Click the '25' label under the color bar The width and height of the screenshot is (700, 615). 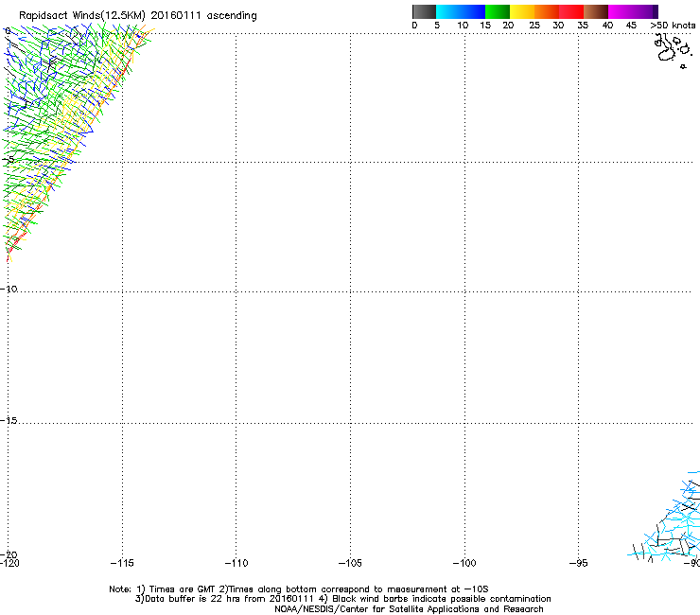tap(534, 25)
